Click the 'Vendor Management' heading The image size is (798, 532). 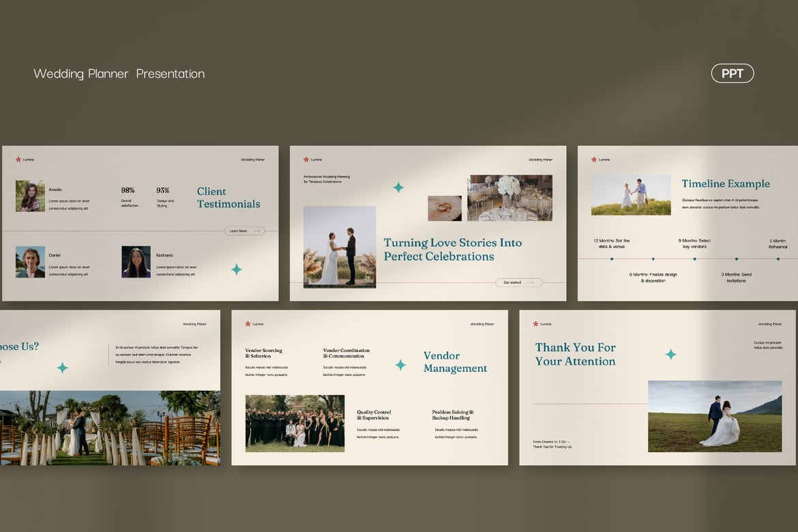pos(455,362)
